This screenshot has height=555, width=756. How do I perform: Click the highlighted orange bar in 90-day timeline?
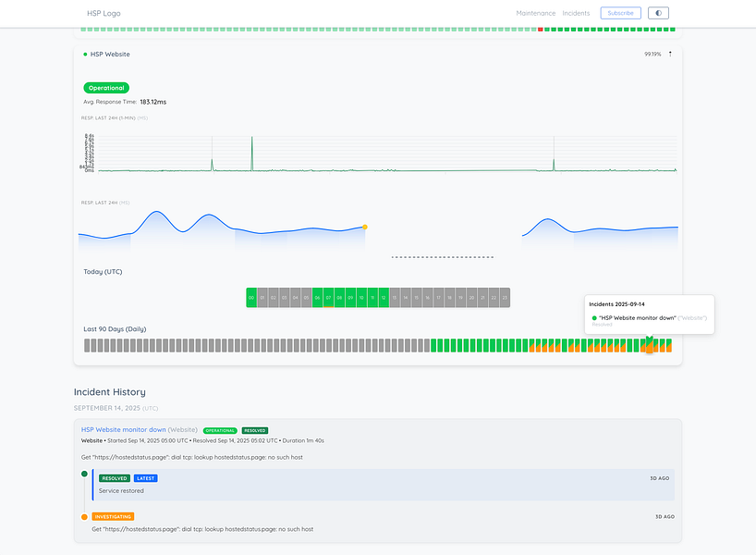coord(650,344)
